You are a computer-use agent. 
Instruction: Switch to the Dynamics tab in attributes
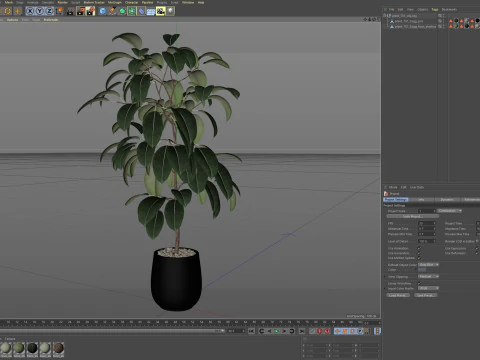(x=447, y=199)
